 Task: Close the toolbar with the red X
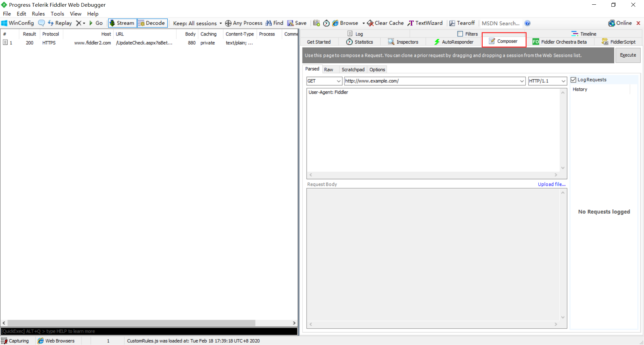tap(638, 23)
